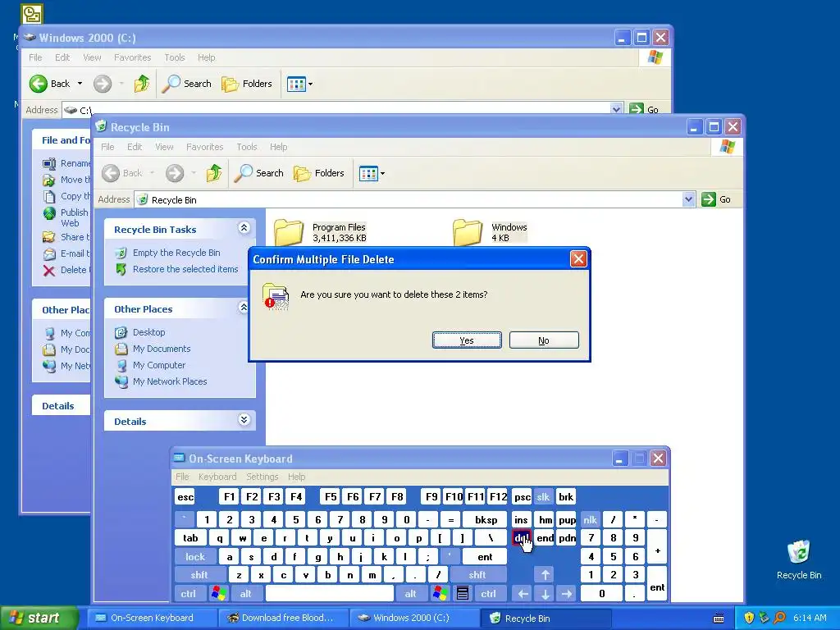Toggle the left ctrl key on On-Screen Keyboard
840x630 pixels.
point(188,594)
